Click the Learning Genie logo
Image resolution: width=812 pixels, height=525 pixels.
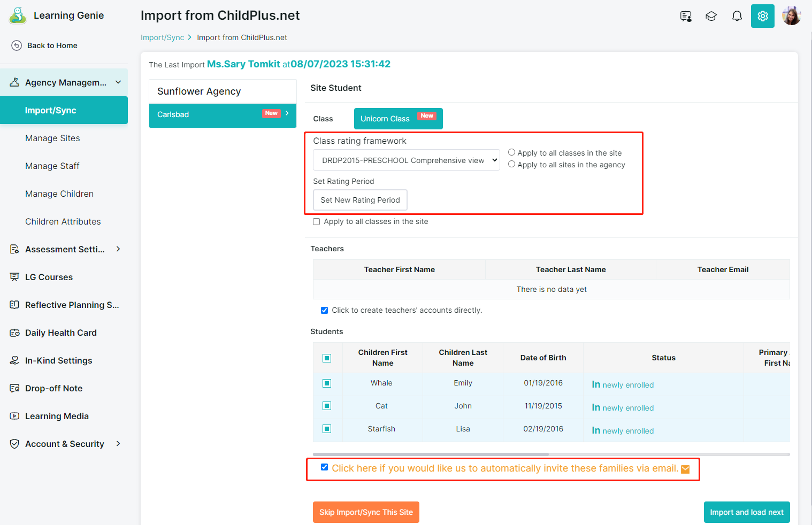coord(18,16)
